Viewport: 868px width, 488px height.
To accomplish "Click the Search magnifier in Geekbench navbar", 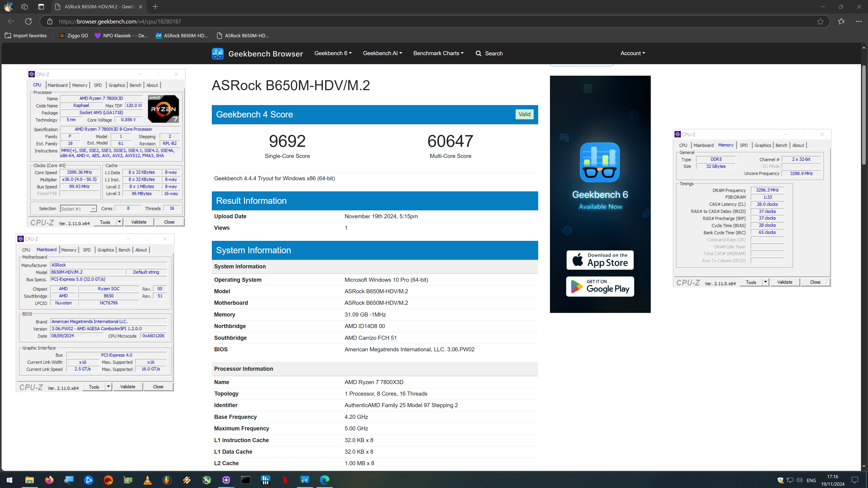I will pos(478,54).
